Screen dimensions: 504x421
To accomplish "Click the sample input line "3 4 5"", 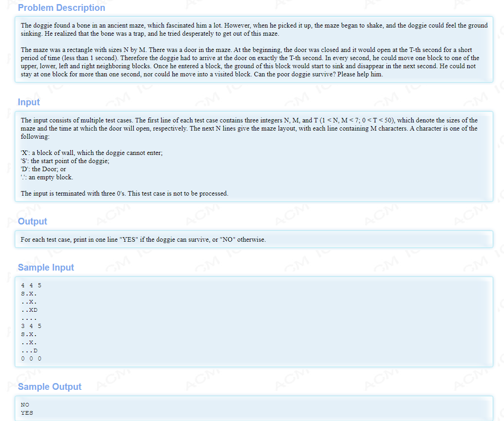I will pyautogui.click(x=31, y=326).
